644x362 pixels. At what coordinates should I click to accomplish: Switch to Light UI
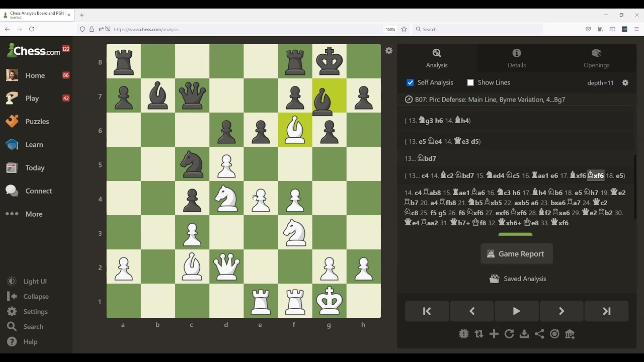pyautogui.click(x=35, y=282)
